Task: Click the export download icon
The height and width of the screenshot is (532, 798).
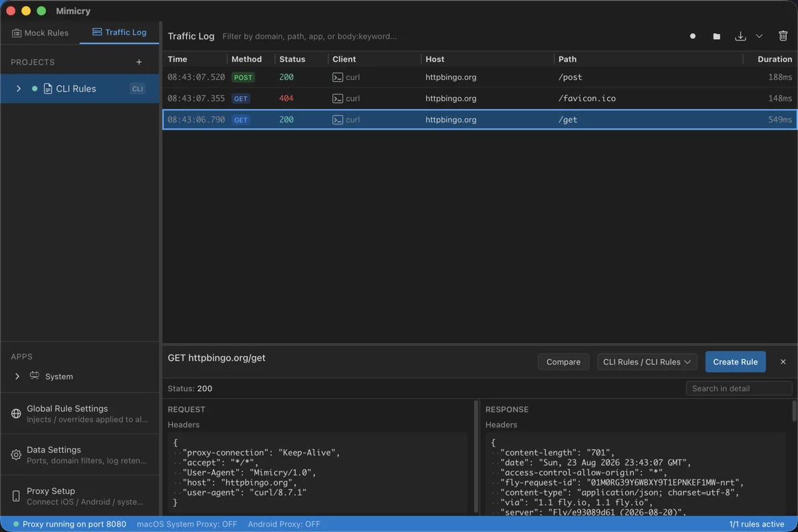Action: 740,36
